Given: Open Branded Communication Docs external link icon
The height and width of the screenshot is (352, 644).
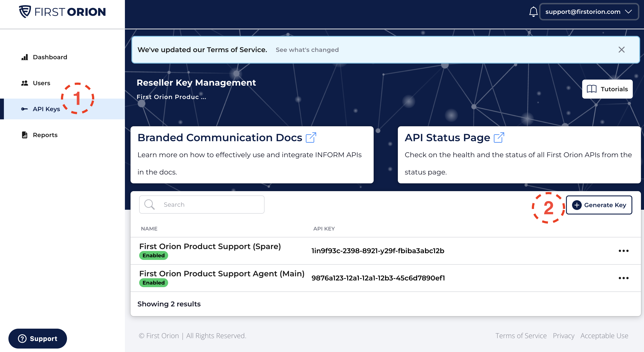Looking at the screenshot, I should pos(311,138).
